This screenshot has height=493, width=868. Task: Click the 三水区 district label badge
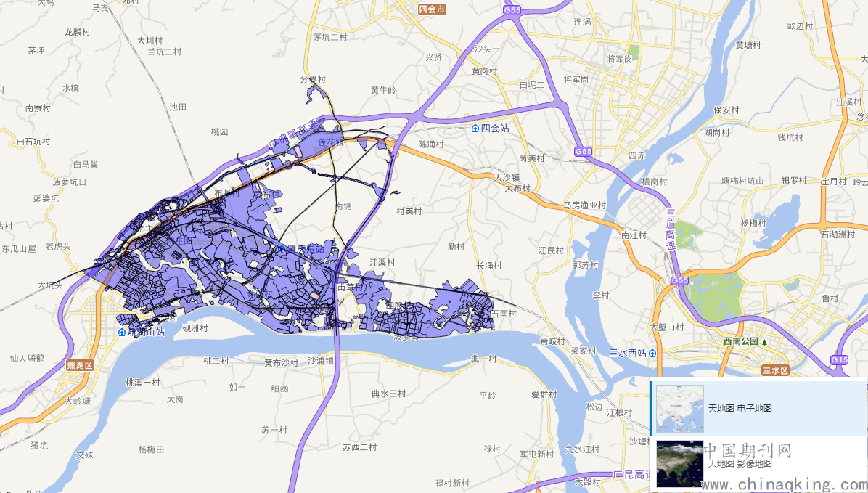775,370
